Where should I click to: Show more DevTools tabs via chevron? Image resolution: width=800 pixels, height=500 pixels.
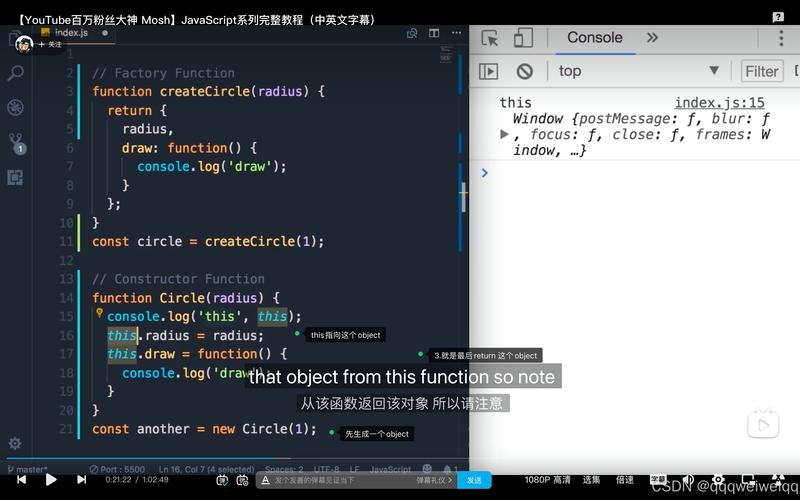[652, 38]
